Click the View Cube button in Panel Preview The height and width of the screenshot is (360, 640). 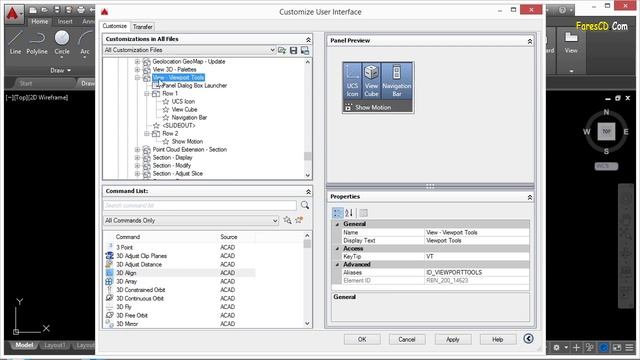point(371,81)
